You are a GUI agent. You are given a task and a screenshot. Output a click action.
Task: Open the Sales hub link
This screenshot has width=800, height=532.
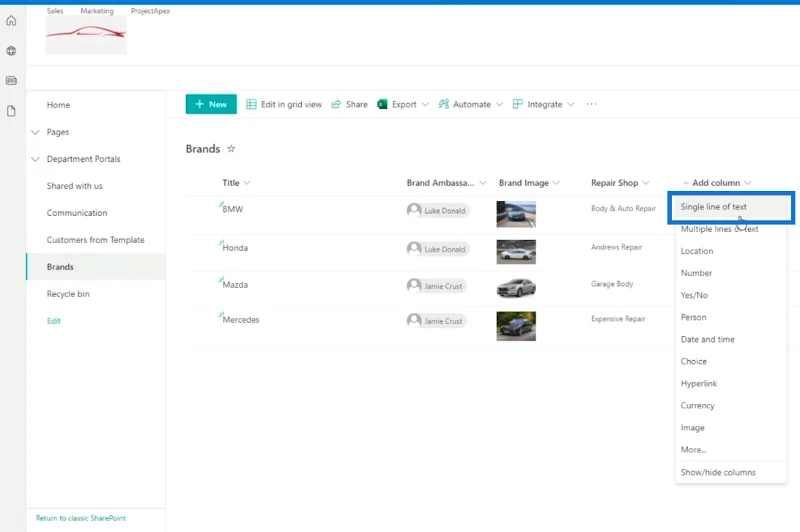(x=55, y=11)
